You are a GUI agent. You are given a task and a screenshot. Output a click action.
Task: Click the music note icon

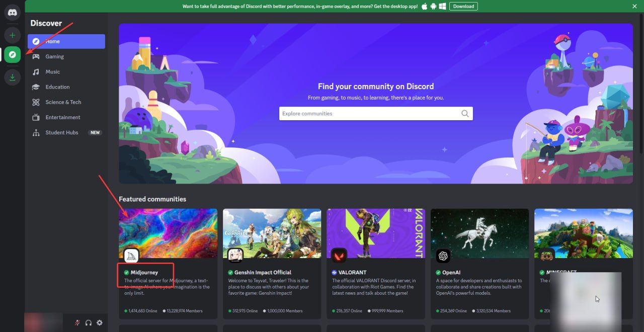(x=36, y=71)
